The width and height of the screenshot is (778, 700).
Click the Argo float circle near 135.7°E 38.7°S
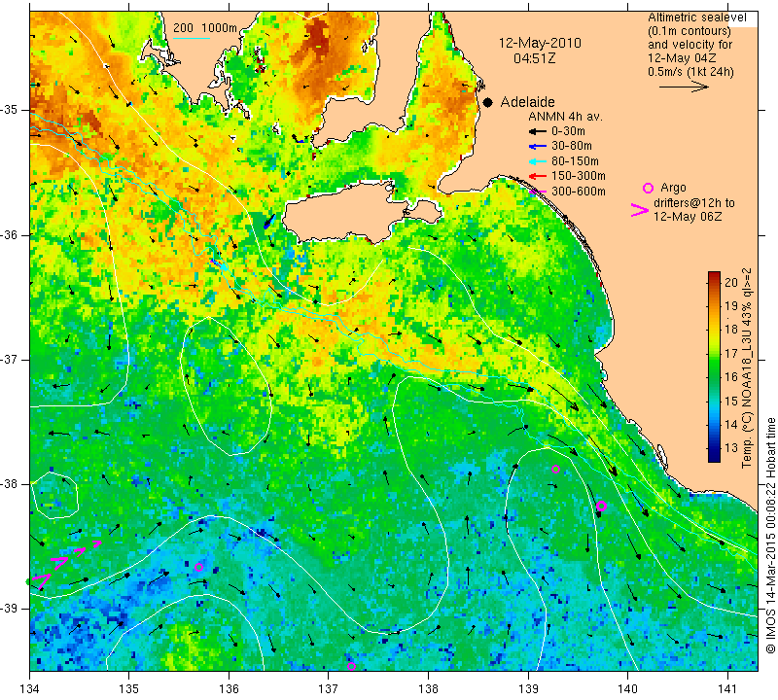pos(198,567)
